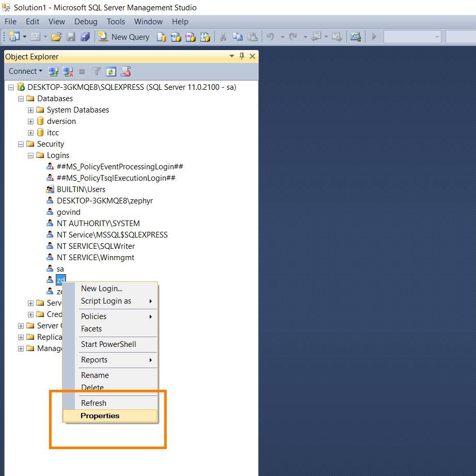Click the Disconnect server icon
476x476 pixels.
(x=67, y=71)
